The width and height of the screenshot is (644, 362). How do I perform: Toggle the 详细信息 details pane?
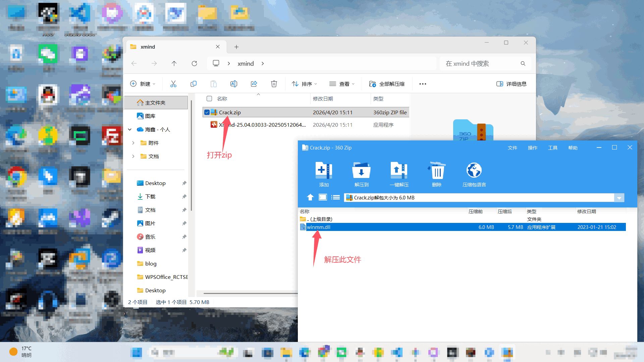[512, 84]
